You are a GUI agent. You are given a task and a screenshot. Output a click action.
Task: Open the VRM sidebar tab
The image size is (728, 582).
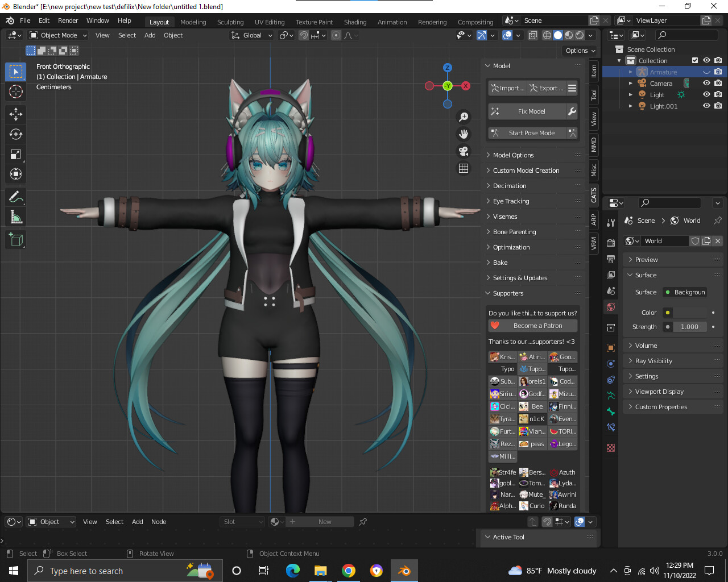point(594,243)
